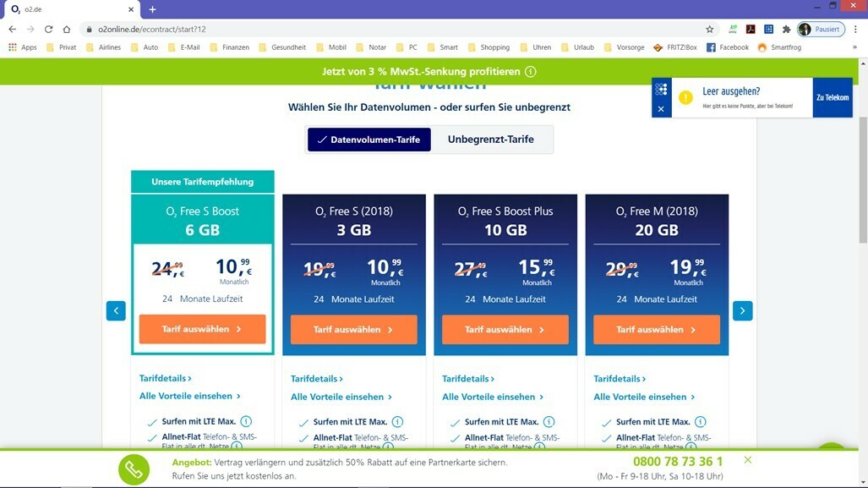868x488 pixels.
Task: Click the hotline number 0800 78 73 36 1
Action: click(678, 462)
